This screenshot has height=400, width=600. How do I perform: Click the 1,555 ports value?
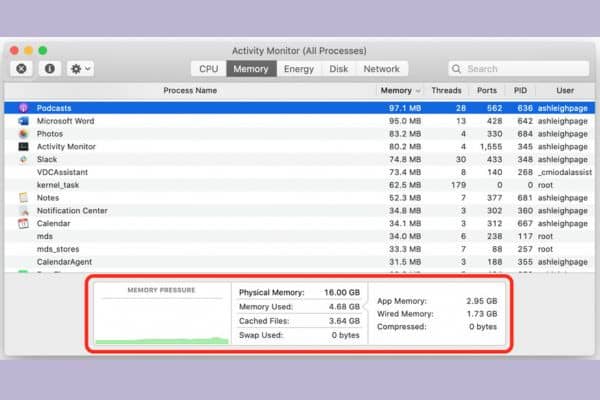tap(491, 147)
